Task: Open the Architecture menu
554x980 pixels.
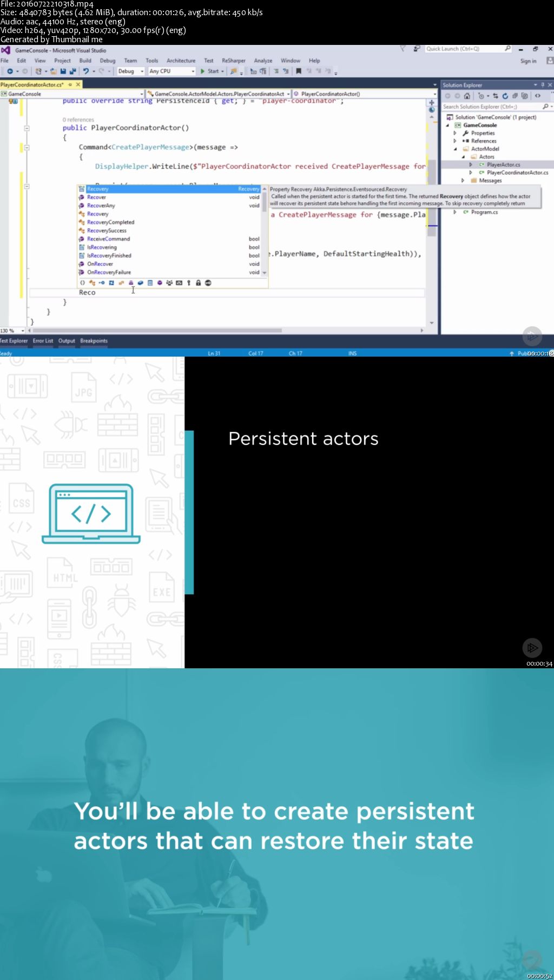Action: [181, 61]
